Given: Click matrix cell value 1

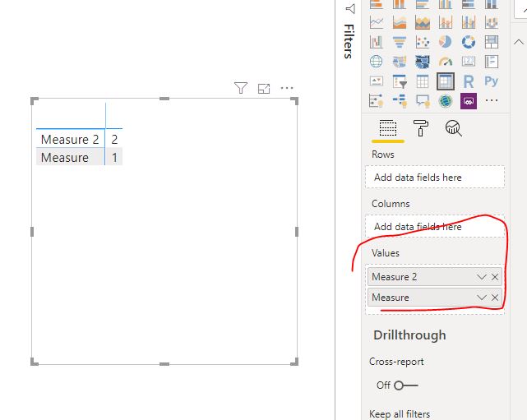Looking at the screenshot, I should pyautogui.click(x=114, y=157).
